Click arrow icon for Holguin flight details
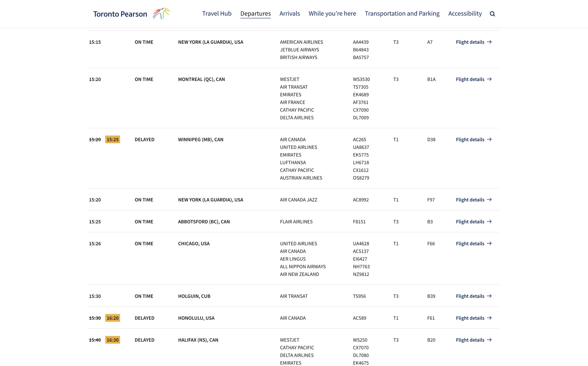This screenshot has width=588, height=366. coord(489,296)
